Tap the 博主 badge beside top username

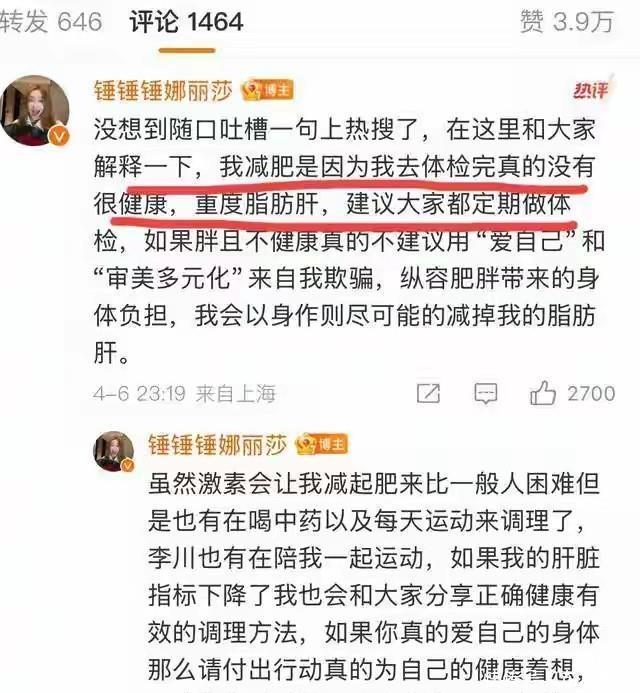click(267, 91)
